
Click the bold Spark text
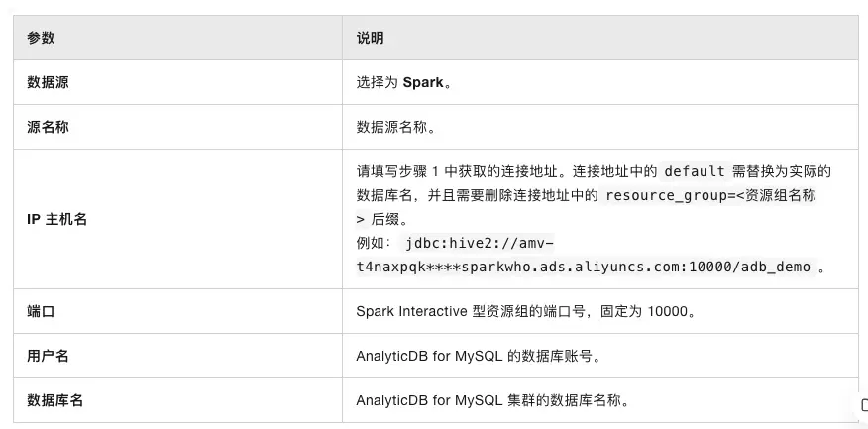click(x=422, y=82)
